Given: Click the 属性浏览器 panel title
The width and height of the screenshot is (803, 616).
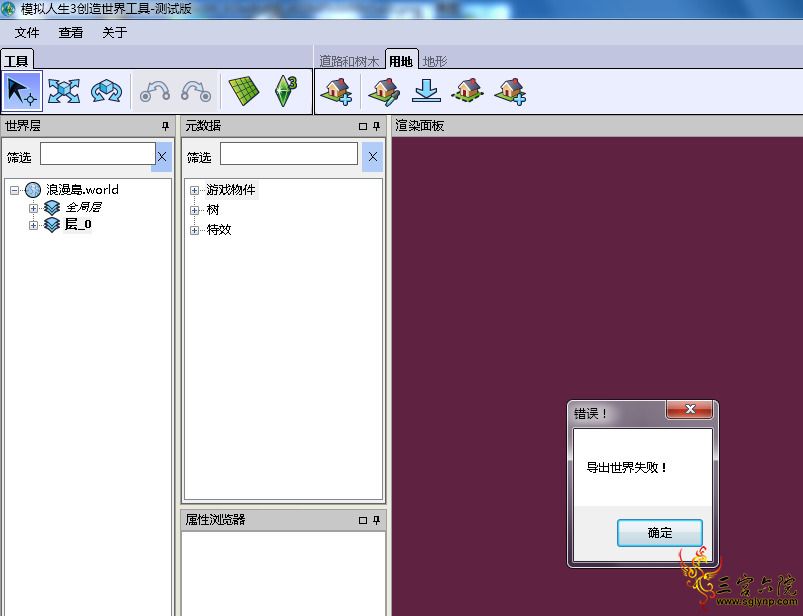Looking at the screenshot, I should 216,520.
